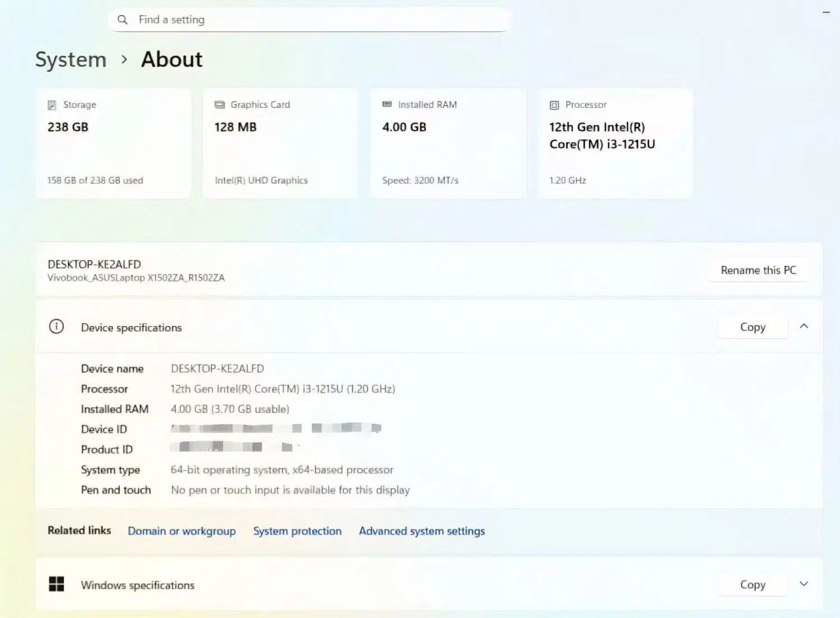Click the Windows logo icon
Screen dimensions: 840x618
click(x=57, y=584)
